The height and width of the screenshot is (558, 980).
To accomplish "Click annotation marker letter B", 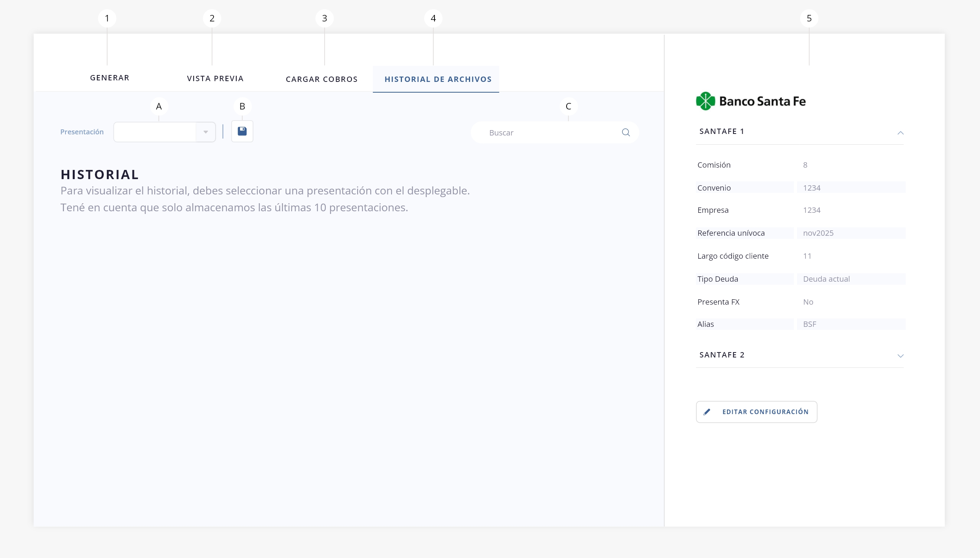I will tap(242, 106).
